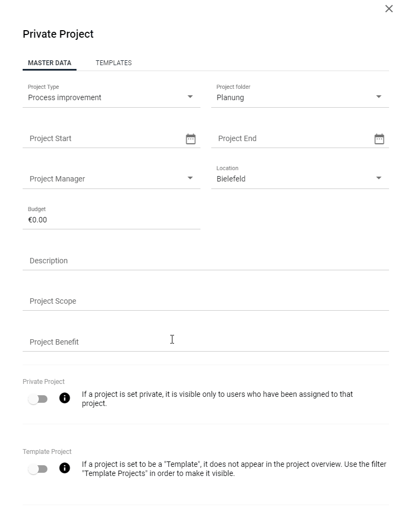Enable the Template Project switch
409x532 pixels.
(38, 469)
